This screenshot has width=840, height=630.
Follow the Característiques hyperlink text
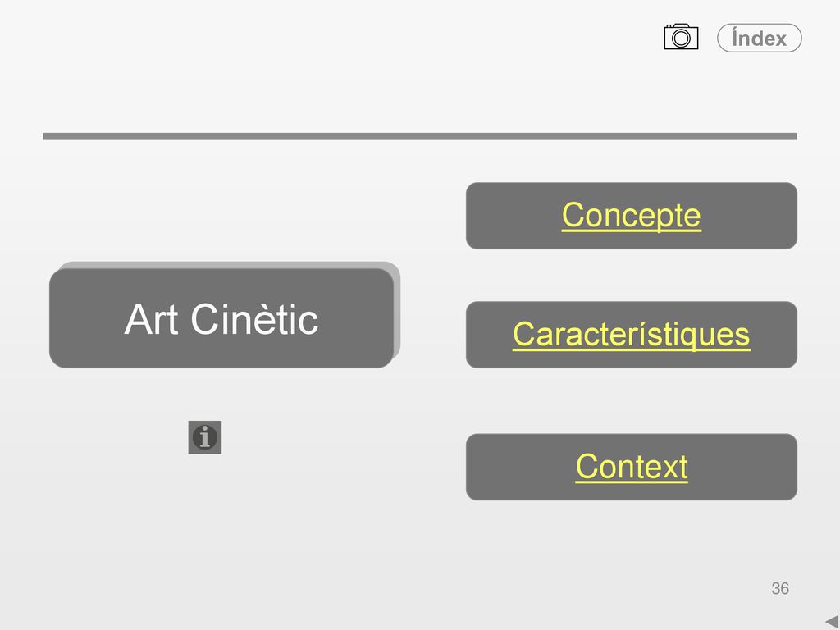pyautogui.click(x=631, y=335)
